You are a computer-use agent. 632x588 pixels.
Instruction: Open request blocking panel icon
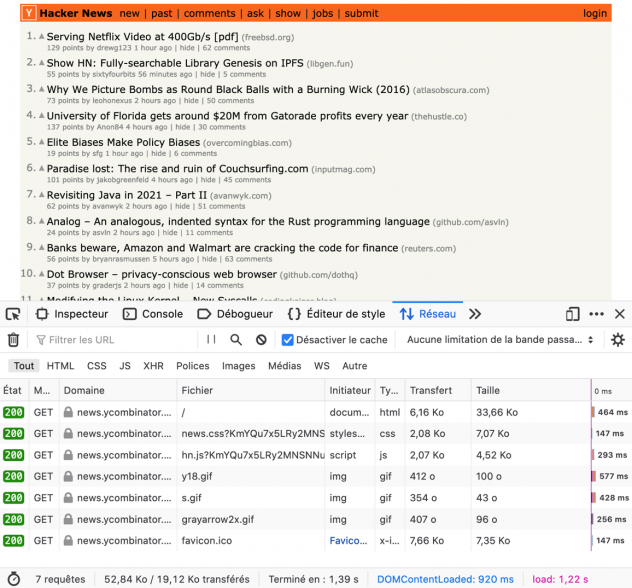tap(261, 340)
